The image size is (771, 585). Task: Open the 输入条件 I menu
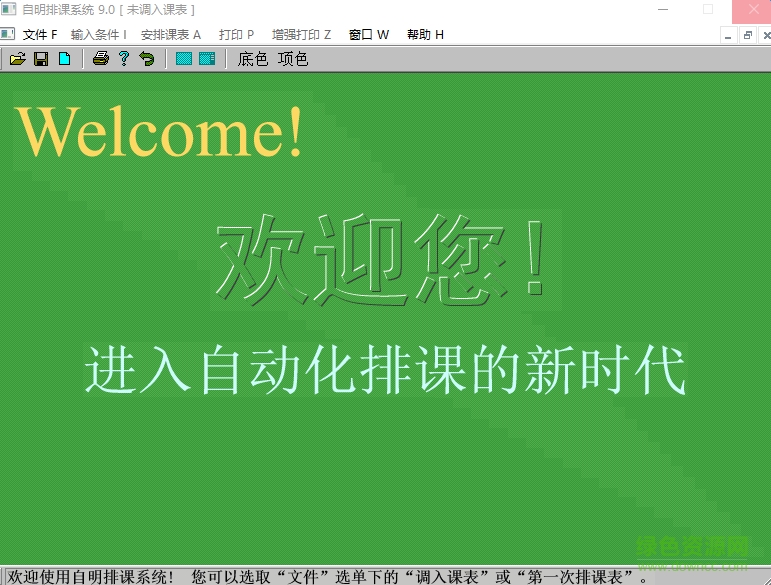pos(99,35)
